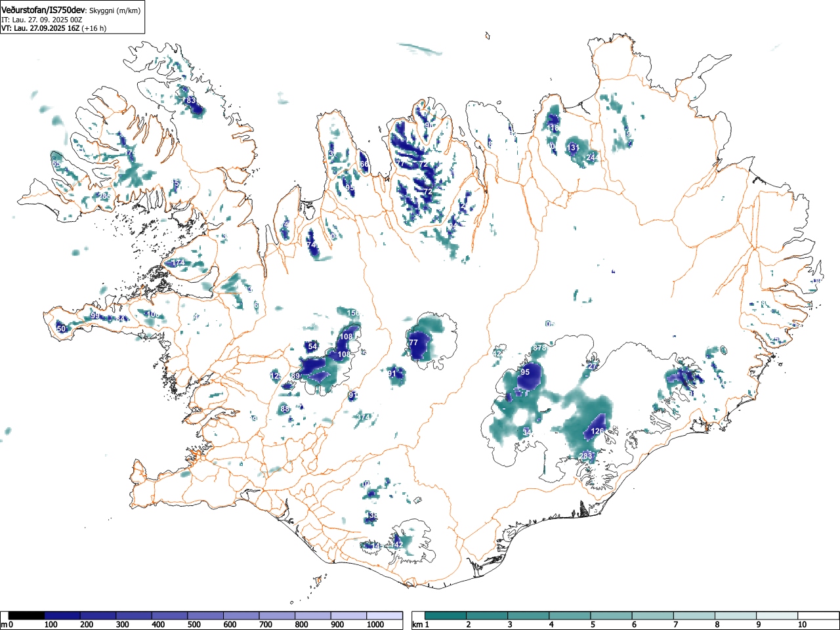This screenshot has height=630, width=840.
Task: Click the black 0–100 m legend swatch
Action: 27,616
